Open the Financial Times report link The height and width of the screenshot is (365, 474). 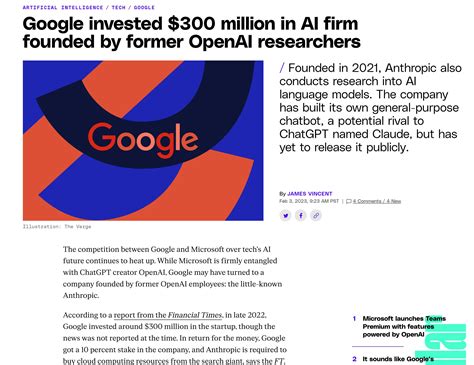click(x=168, y=315)
